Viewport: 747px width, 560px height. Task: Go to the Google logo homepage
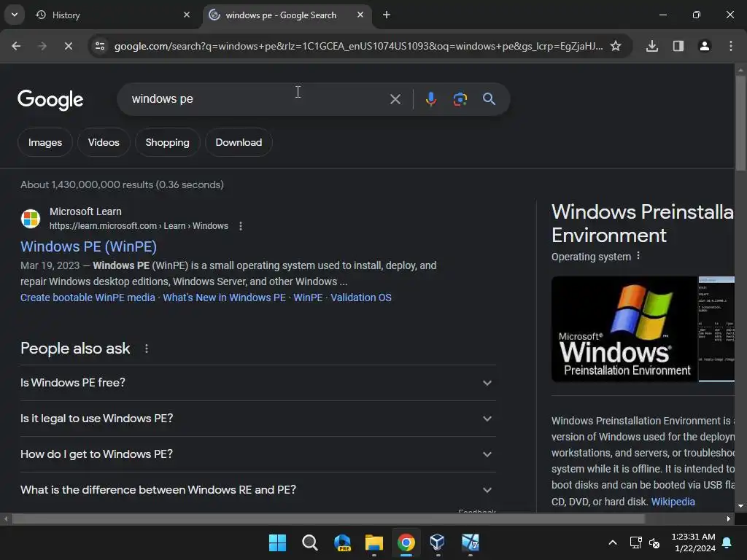50,99
